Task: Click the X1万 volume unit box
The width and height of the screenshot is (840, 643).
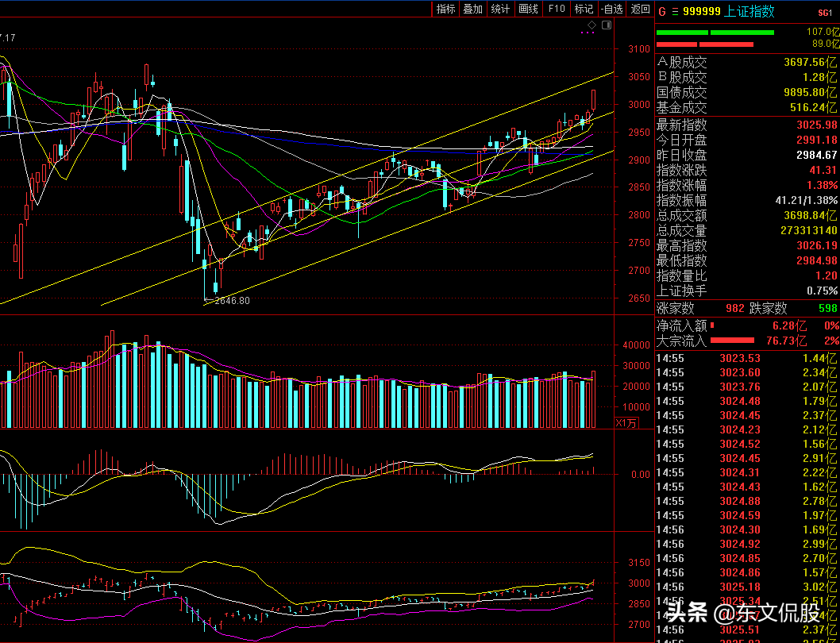Action: (626, 423)
